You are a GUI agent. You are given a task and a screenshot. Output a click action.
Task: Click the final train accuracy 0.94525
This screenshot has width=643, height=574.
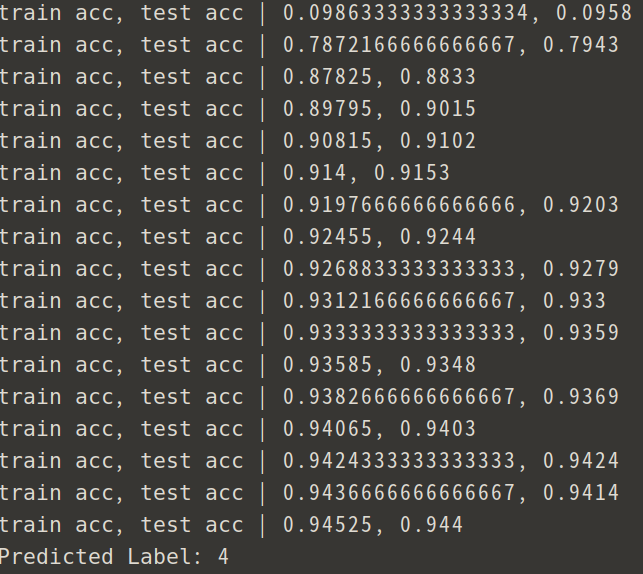pos(327,524)
